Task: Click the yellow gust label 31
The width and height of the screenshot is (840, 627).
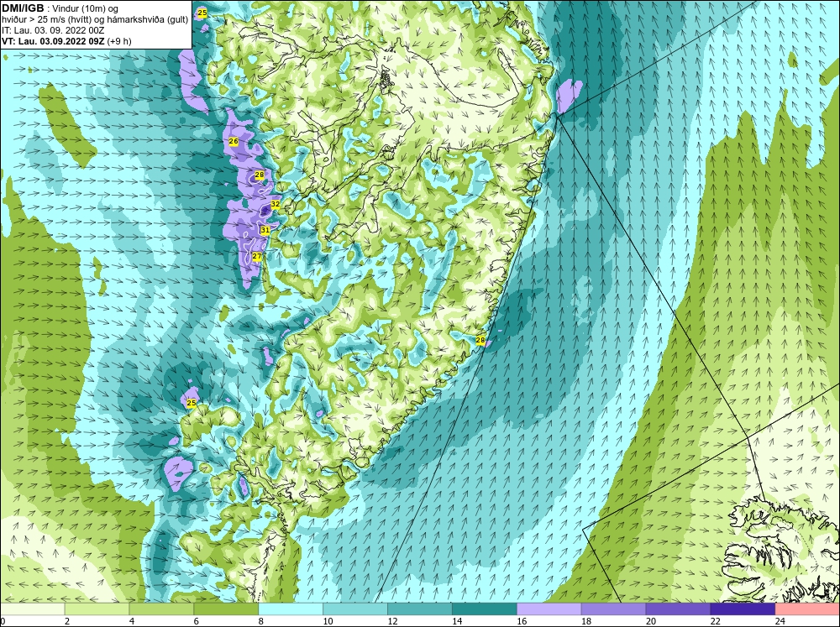Action: coord(265,230)
